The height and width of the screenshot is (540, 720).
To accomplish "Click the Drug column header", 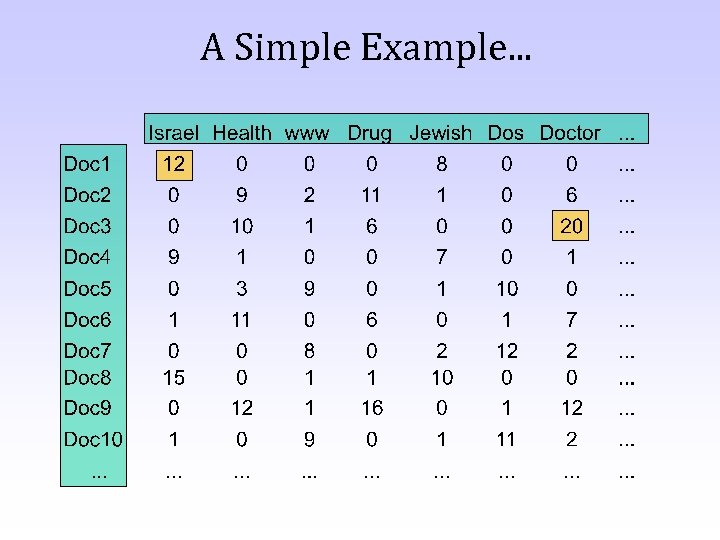I will pos(370,132).
